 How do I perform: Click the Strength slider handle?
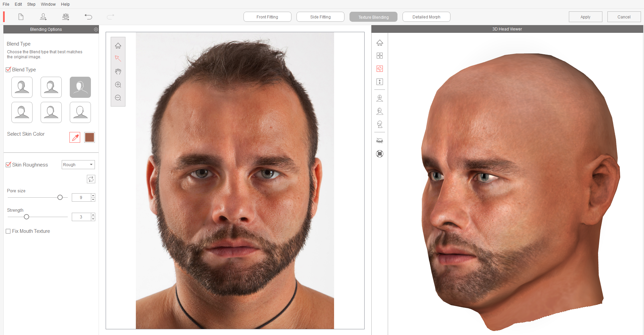coord(26,217)
